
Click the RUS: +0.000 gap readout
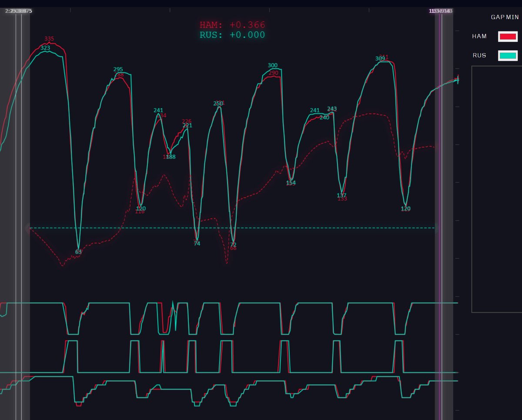point(232,35)
